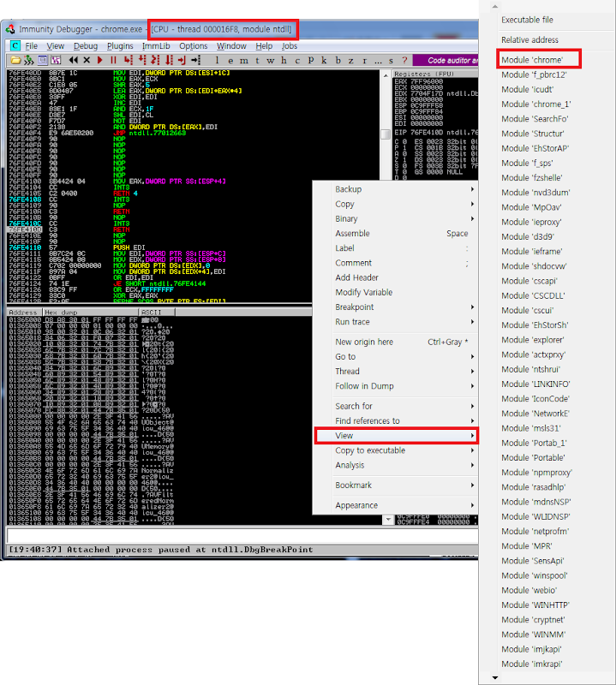This screenshot has width=616, height=685.
Task: Open the Options menu
Action: (194, 46)
